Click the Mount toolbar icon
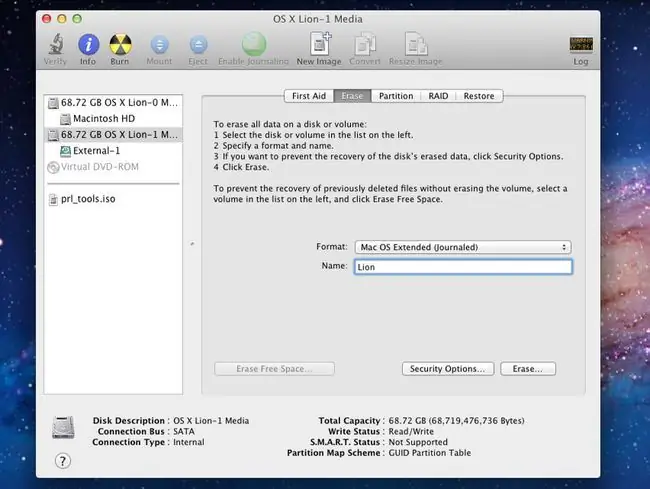The height and width of the screenshot is (489, 650). pos(160,45)
